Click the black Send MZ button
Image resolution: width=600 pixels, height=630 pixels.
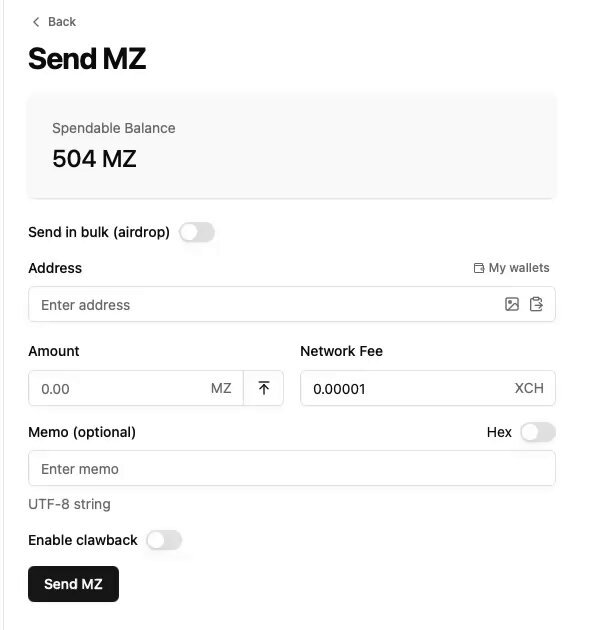(x=74, y=584)
